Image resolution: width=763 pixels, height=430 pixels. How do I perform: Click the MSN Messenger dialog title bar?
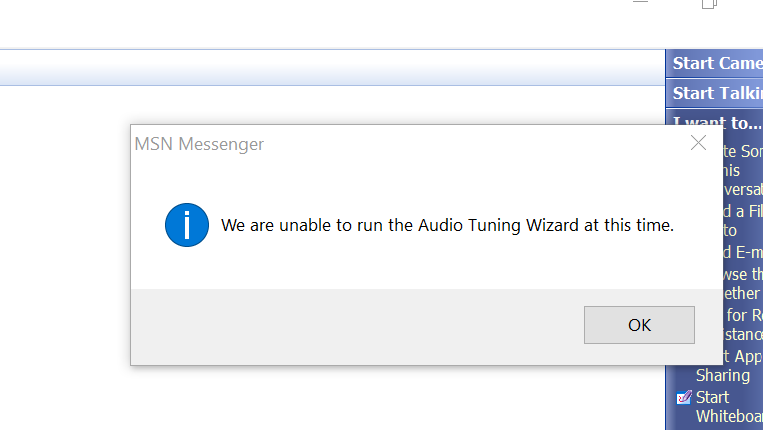click(400, 143)
